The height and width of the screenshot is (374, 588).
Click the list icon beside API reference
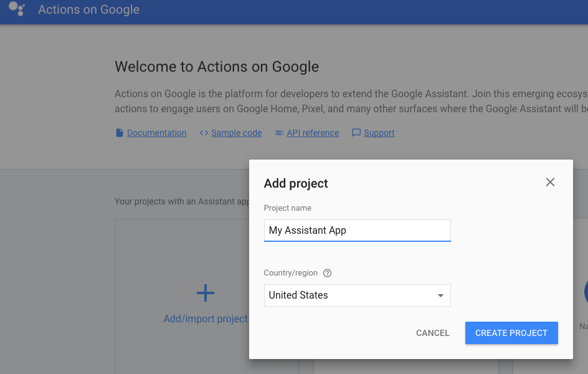click(x=278, y=132)
